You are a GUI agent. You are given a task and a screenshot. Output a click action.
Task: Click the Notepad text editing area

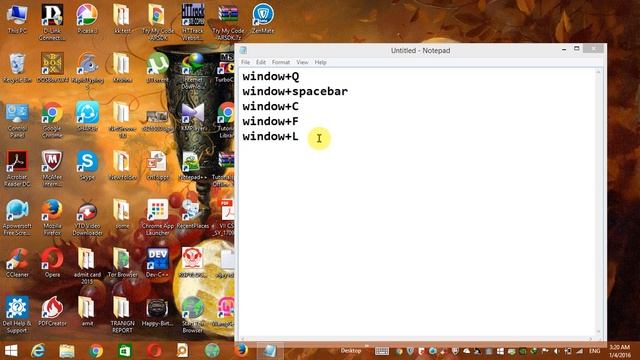(x=417, y=202)
